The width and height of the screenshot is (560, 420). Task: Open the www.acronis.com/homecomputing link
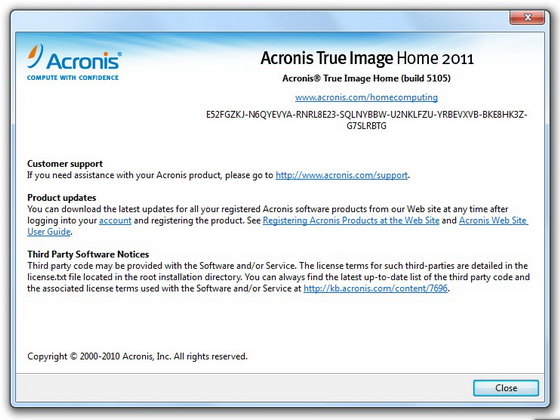coord(366,97)
